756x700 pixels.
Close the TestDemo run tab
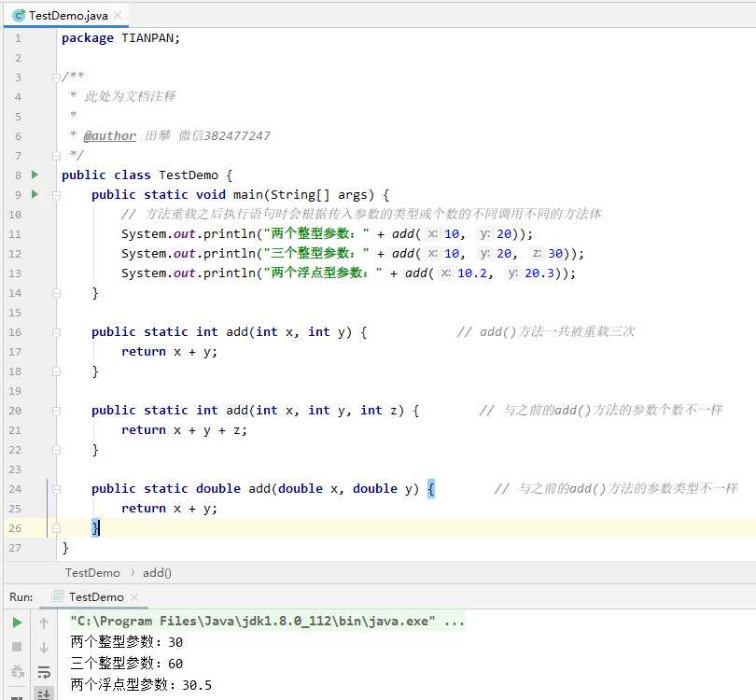click(134, 597)
